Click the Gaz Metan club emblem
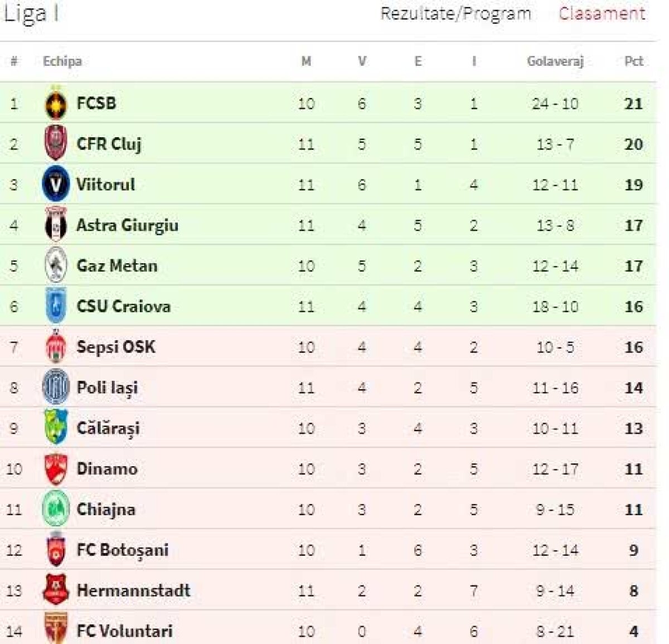Screen dimensions: 669x644 (56, 266)
